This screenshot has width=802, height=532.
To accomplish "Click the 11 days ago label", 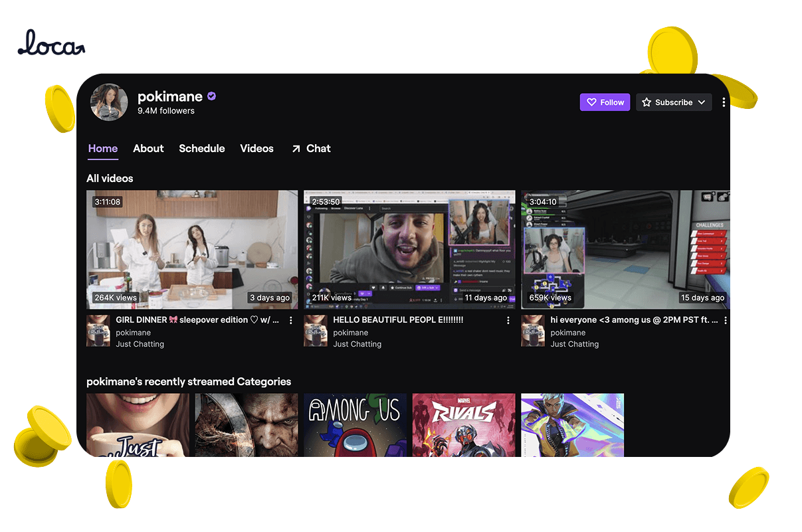I will point(486,298).
